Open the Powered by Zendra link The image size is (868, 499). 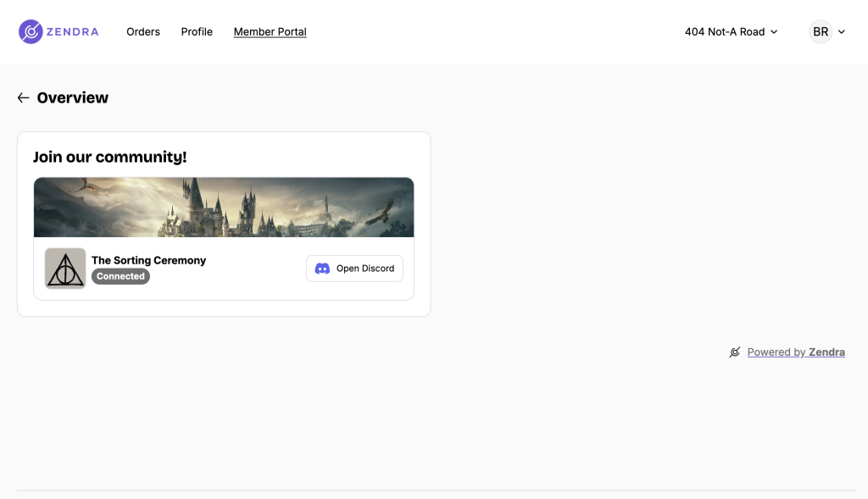pos(795,352)
